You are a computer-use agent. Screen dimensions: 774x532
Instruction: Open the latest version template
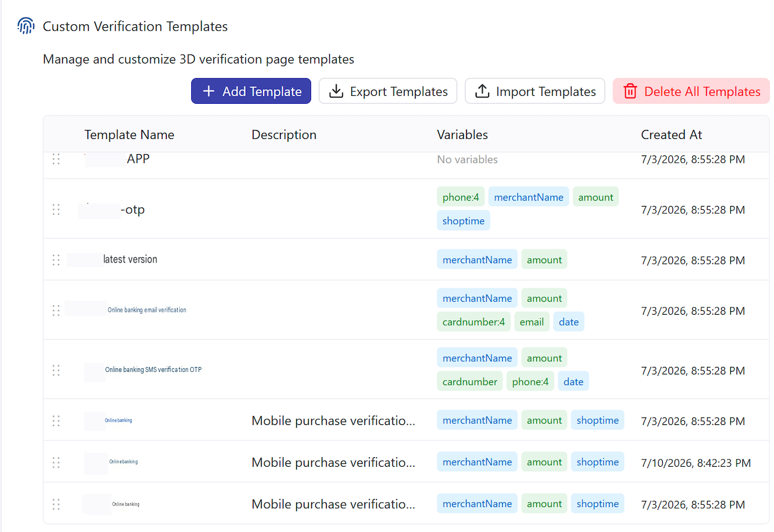coord(130,260)
